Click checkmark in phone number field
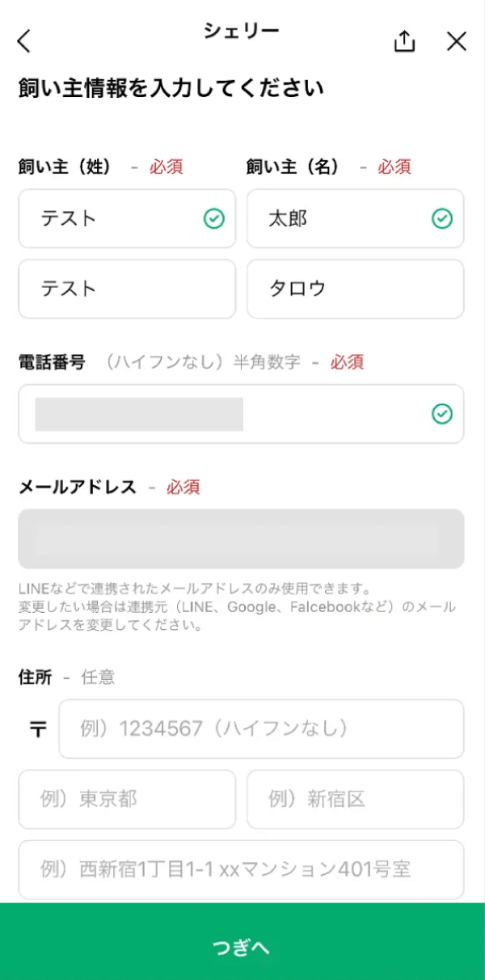 (x=441, y=414)
